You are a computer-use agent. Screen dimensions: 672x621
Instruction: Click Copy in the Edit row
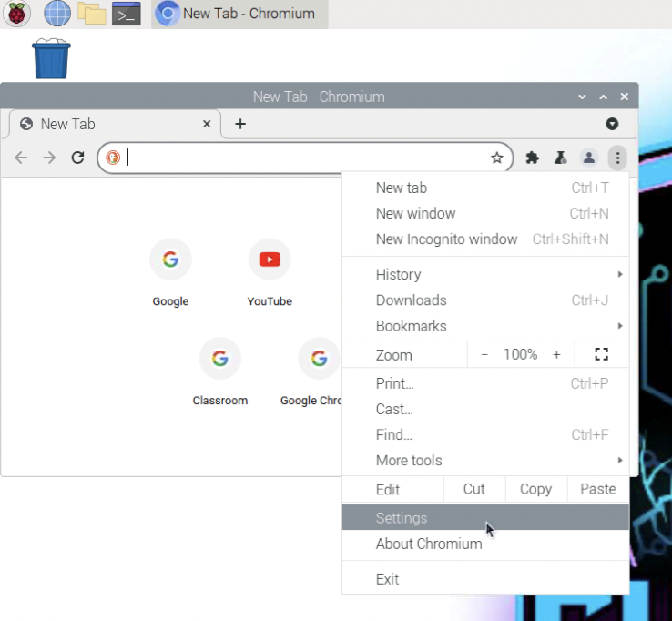[535, 489]
